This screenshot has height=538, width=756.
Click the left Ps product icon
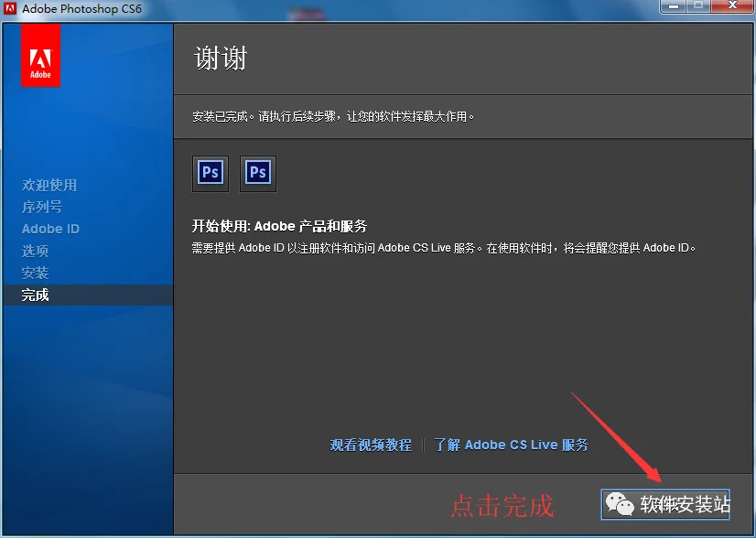(211, 174)
